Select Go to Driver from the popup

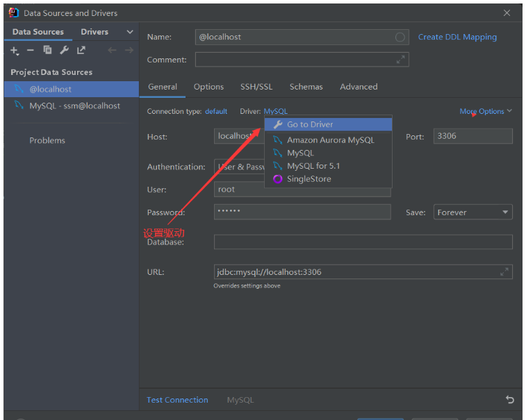310,124
